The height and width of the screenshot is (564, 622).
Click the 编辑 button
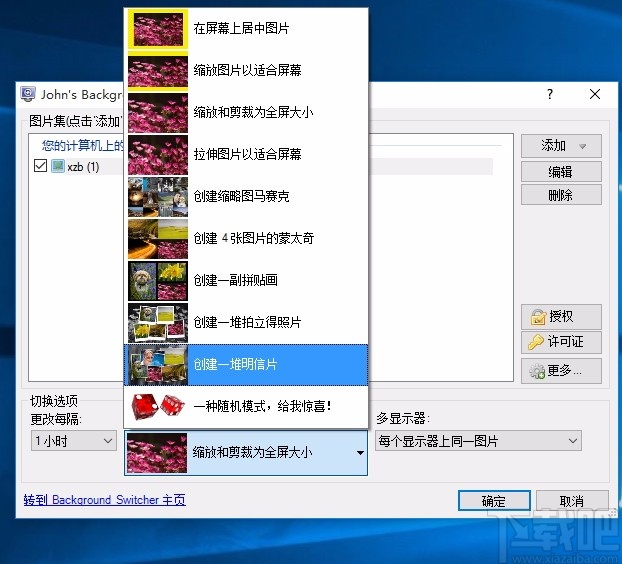click(x=561, y=172)
